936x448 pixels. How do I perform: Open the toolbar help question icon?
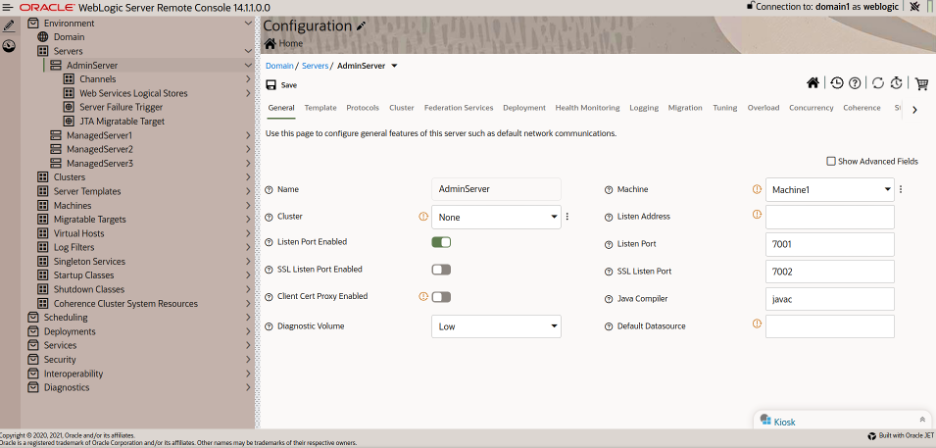(x=855, y=83)
